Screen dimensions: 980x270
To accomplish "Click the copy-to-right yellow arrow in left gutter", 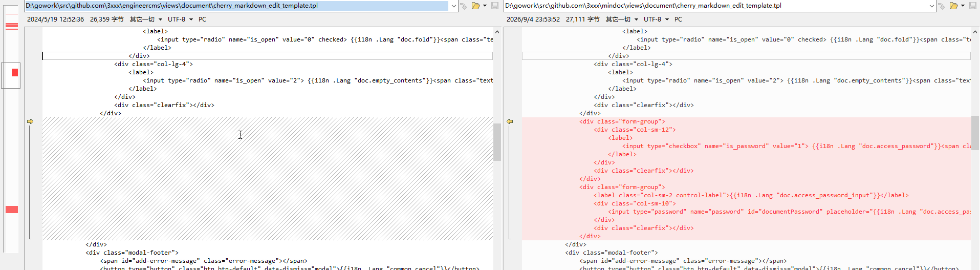I will click(x=30, y=121).
